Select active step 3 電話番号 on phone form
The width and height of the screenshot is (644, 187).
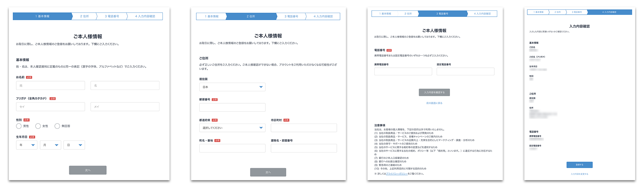(x=442, y=14)
